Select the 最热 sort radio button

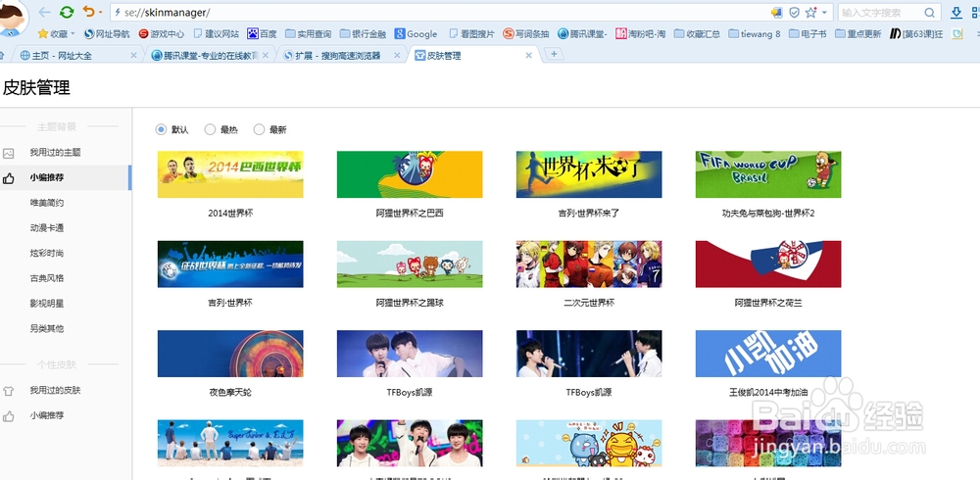(x=210, y=129)
